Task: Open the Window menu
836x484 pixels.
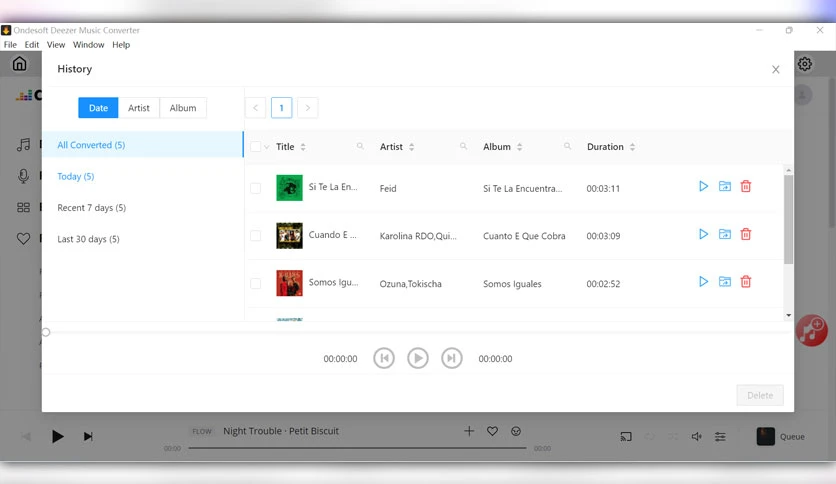Action: click(x=89, y=45)
